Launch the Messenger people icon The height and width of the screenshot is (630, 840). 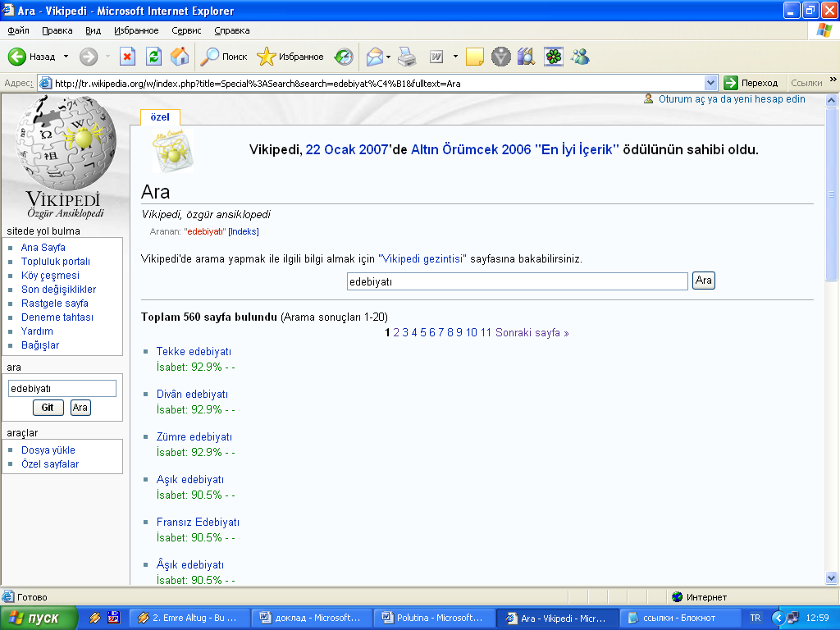pyautogui.click(x=581, y=57)
